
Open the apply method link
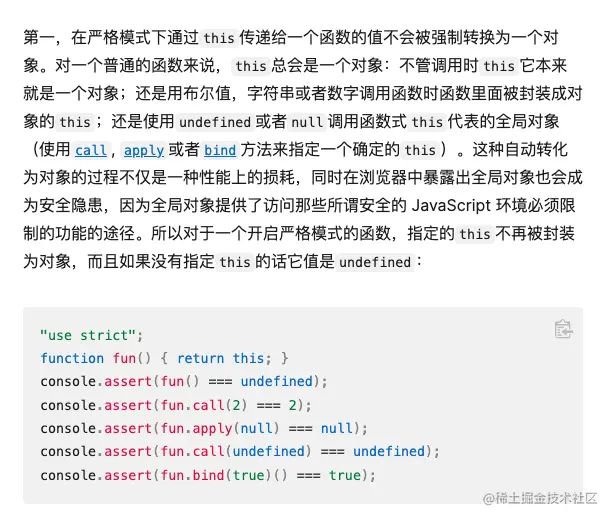(144, 150)
